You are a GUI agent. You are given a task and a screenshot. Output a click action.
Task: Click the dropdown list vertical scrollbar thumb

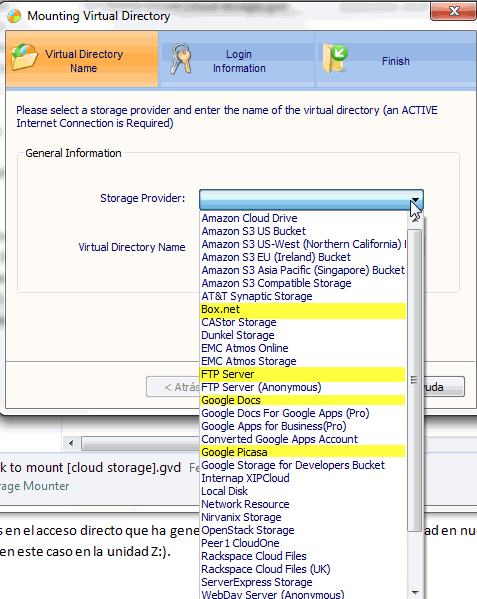[414, 380]
